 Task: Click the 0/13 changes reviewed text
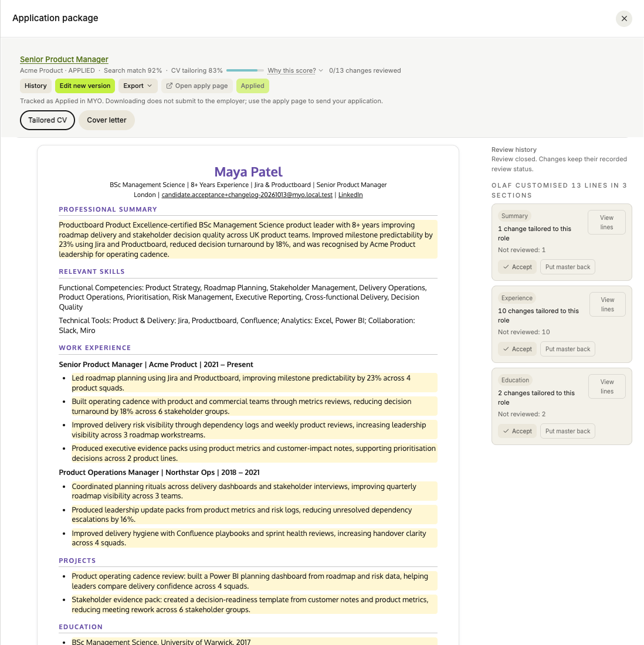(x=365, y=70)
